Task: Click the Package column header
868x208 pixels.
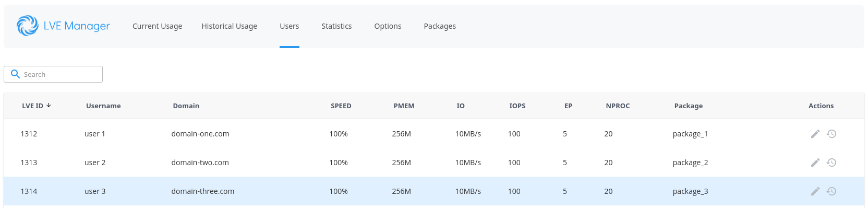Action: click(x=689, y=106)
